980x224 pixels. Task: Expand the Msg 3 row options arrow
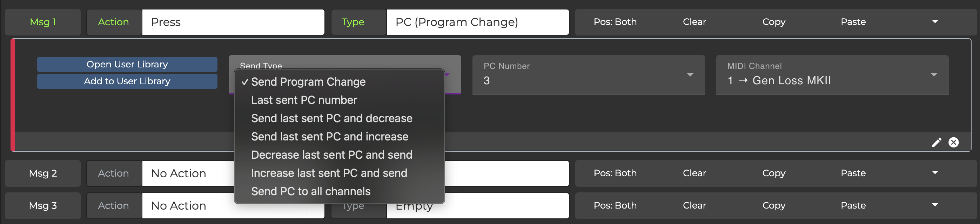(x=935, y=205)
